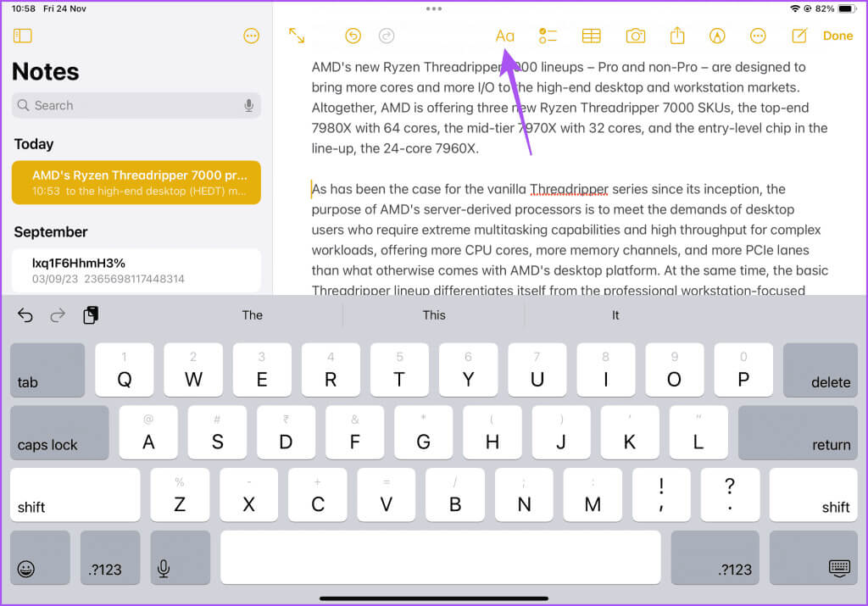Image resolution: width=868 pixels, height=606 pixels.
Task: Tap the E key
Action: coord(262,370)
